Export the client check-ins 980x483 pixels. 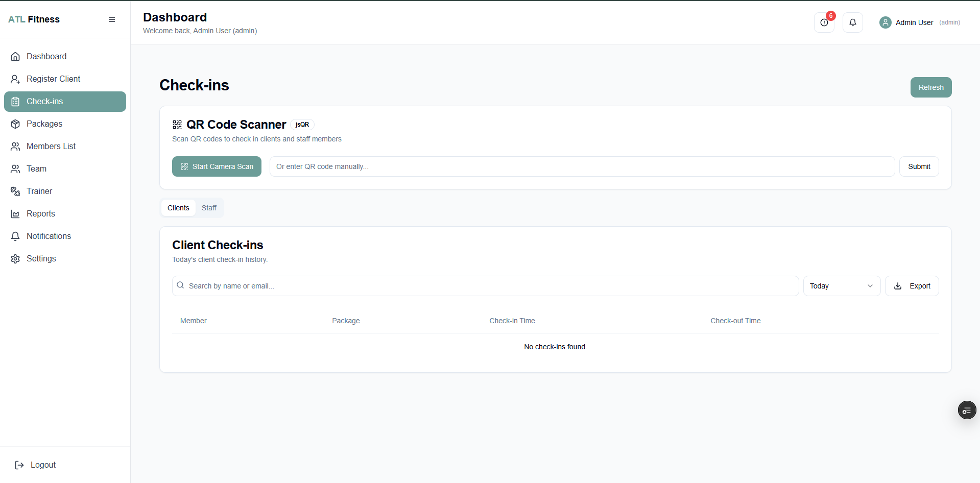coord(912,286)
